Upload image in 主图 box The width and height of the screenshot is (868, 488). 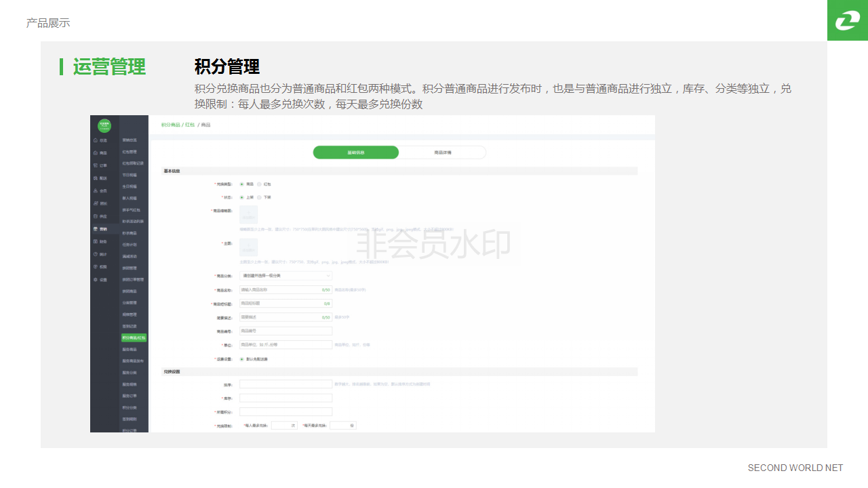tap(249, 247)
